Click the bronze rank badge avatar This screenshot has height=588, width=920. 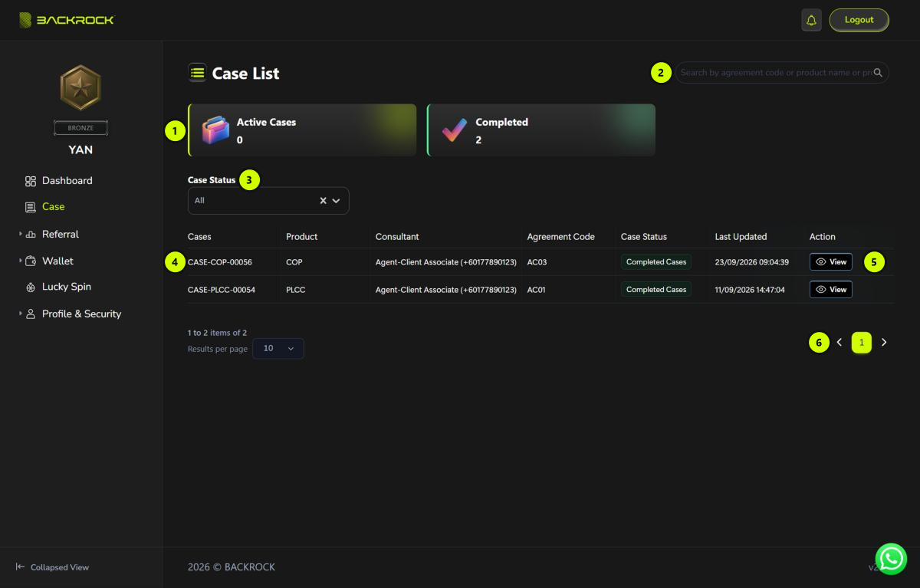pyautogui.click(x=80, y=87)
